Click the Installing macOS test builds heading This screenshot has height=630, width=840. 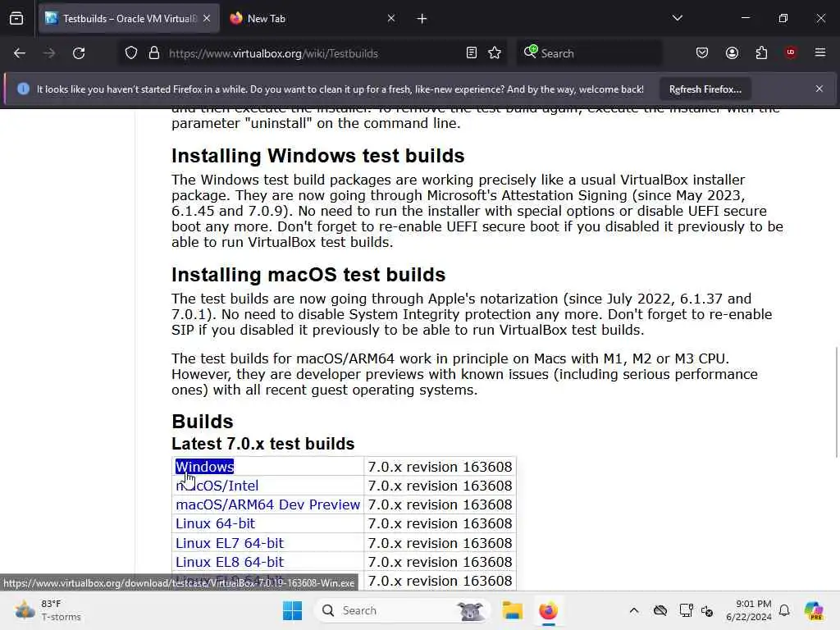click(308, 275)
